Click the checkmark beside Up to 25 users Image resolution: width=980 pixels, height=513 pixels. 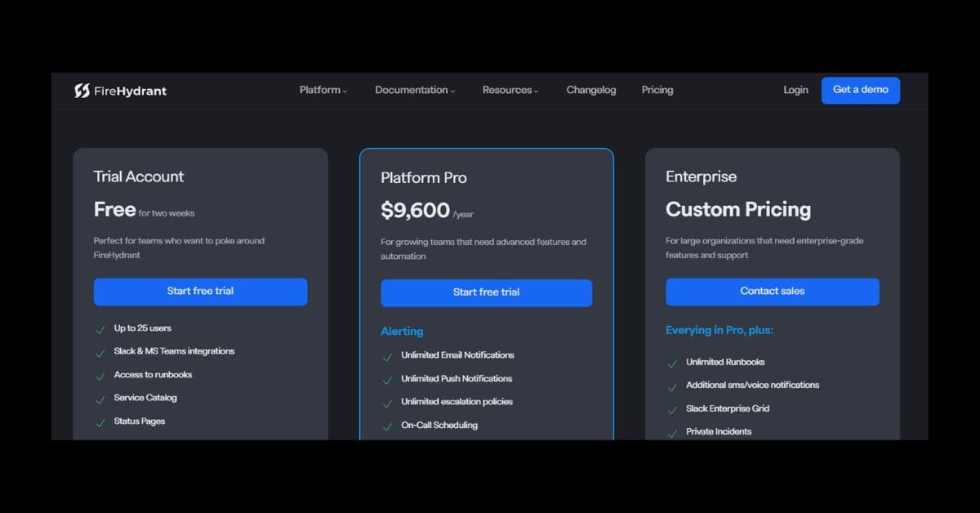[100, 329]
